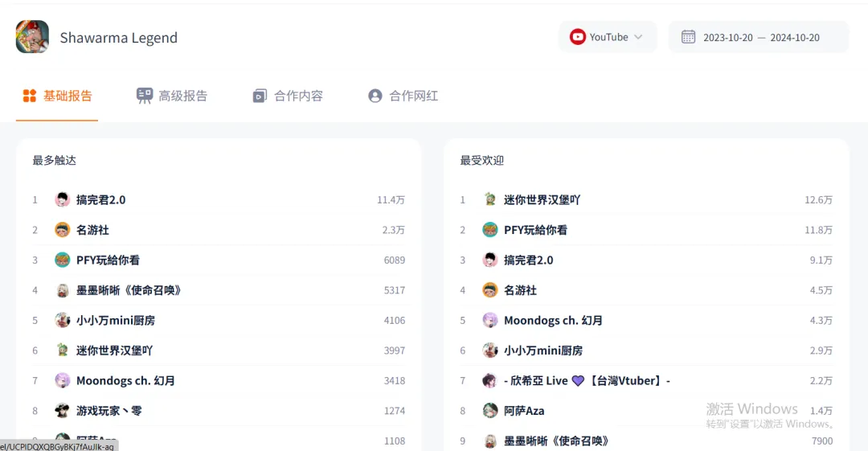
Task: Click the Shawarma Legend title text
Action: pyautogui.click(x=118, y=38)
